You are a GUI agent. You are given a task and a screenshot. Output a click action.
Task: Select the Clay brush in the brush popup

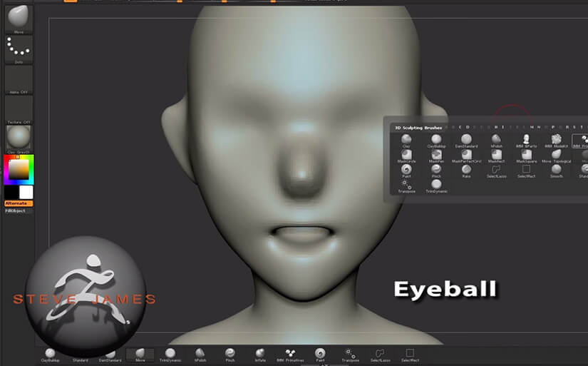point(406,141)
